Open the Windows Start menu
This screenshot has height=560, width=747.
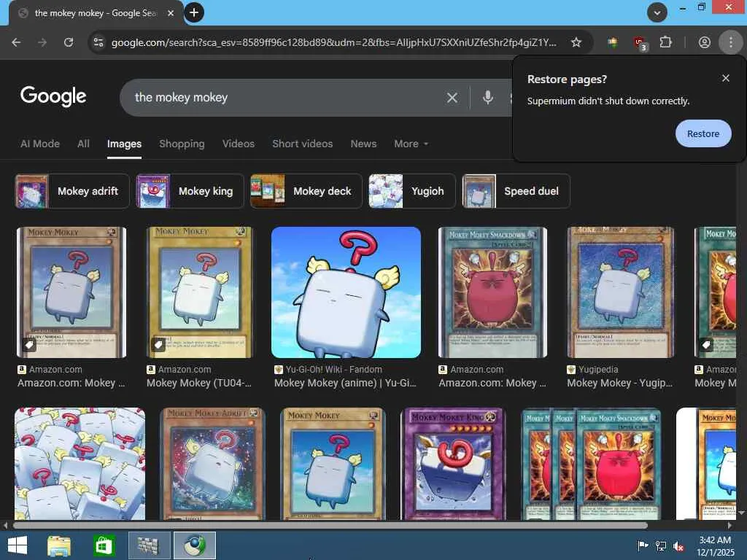[x=18, y=545]
